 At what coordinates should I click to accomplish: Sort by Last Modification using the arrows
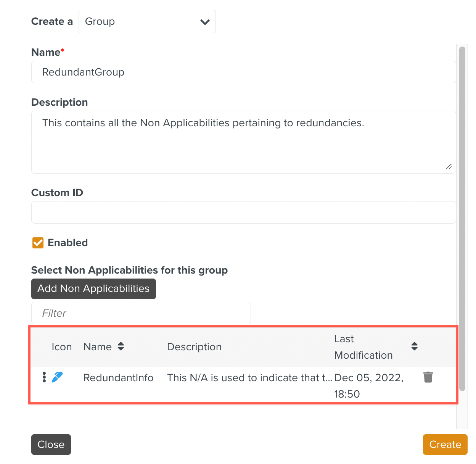click(x=414, y=346)
